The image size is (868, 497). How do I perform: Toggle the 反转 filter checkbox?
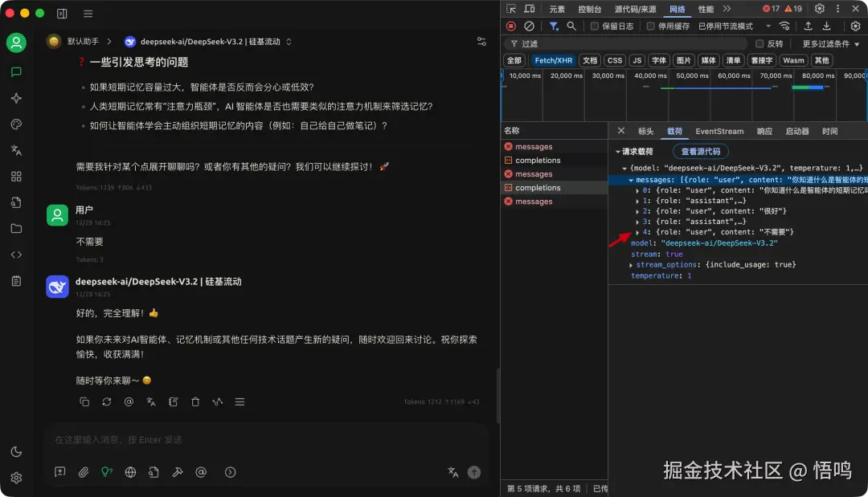tap(759, 43)
